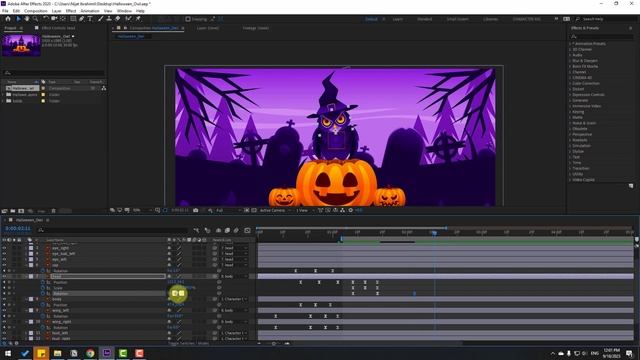Select the Rotation tool
The height and width of the screenshot is (360, 640).
(46, 19)
